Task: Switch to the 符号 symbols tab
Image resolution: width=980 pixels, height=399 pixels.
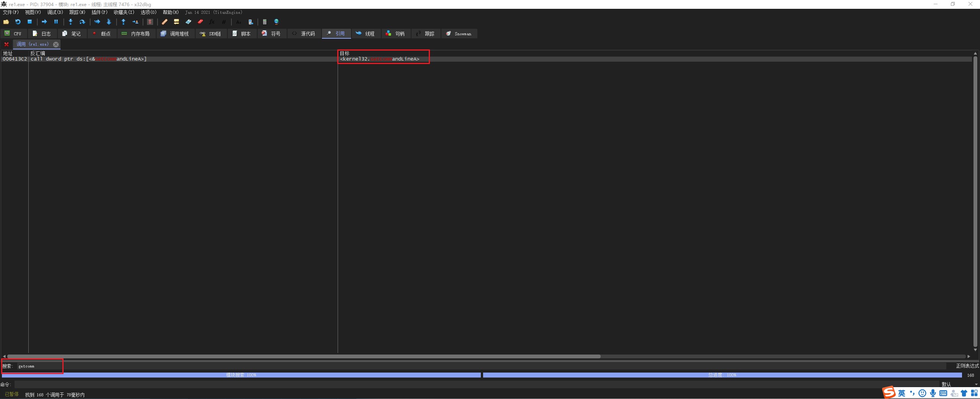Action: 272,34
